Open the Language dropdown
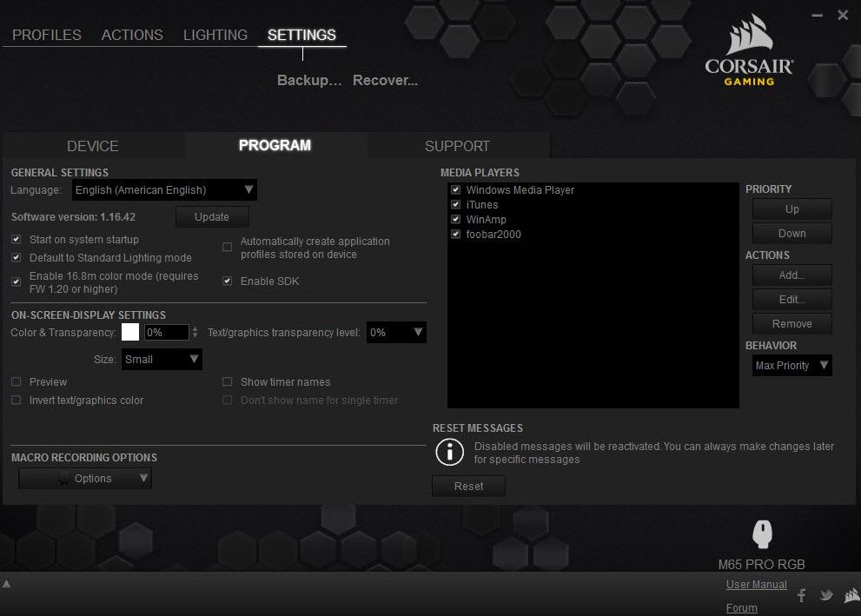Image resolution: width=861 pixels, height=616 pixels. [x=164, y=190]
